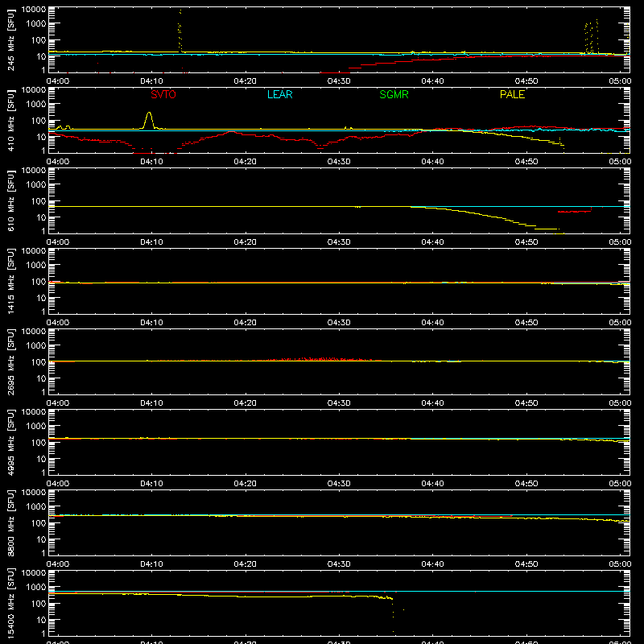Click the red SVTO station legend label

163,94
